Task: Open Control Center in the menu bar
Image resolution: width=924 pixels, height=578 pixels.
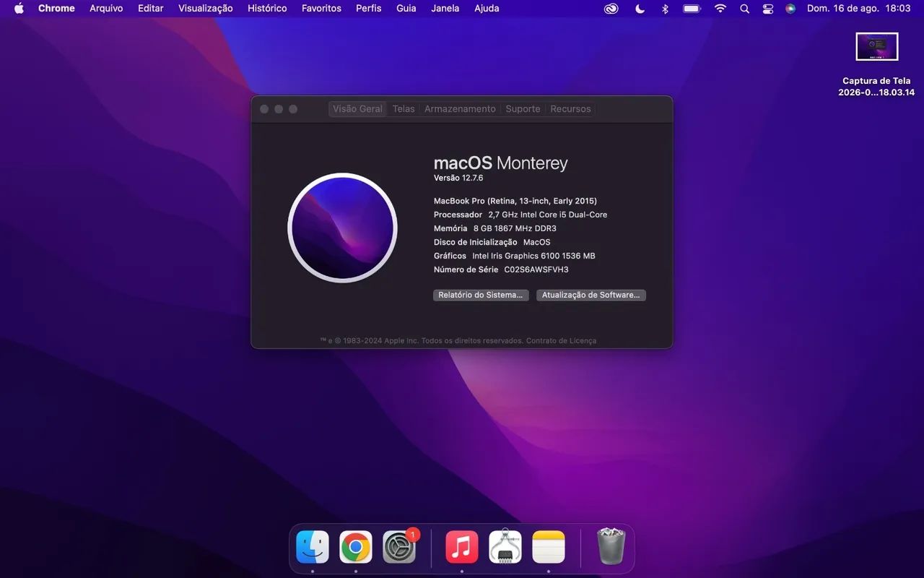Action: [768, 9]
